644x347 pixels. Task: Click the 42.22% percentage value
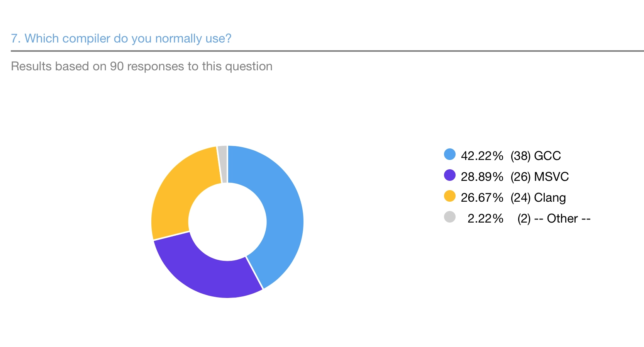(482, 156)
